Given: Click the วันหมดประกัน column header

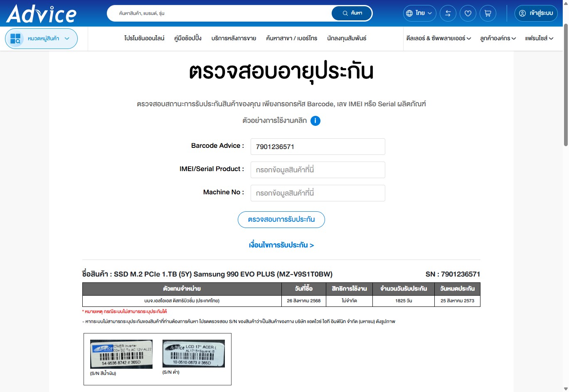Looking at the screenshot, I should tap(457, 289).
